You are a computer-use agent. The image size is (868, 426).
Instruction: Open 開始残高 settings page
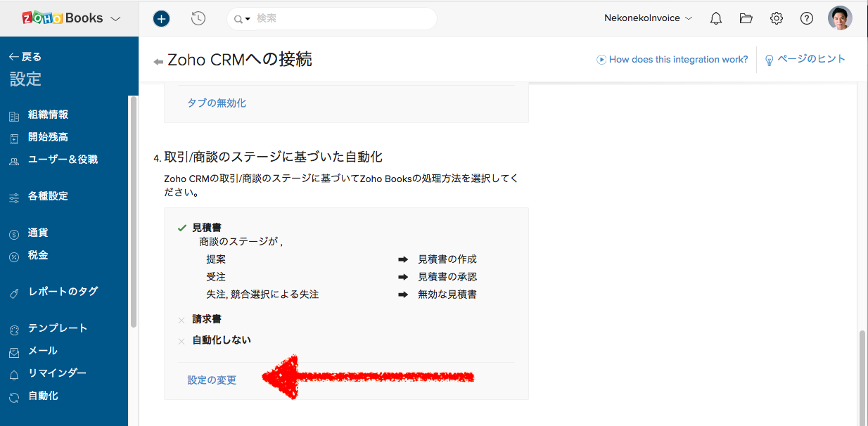[48, 137]
